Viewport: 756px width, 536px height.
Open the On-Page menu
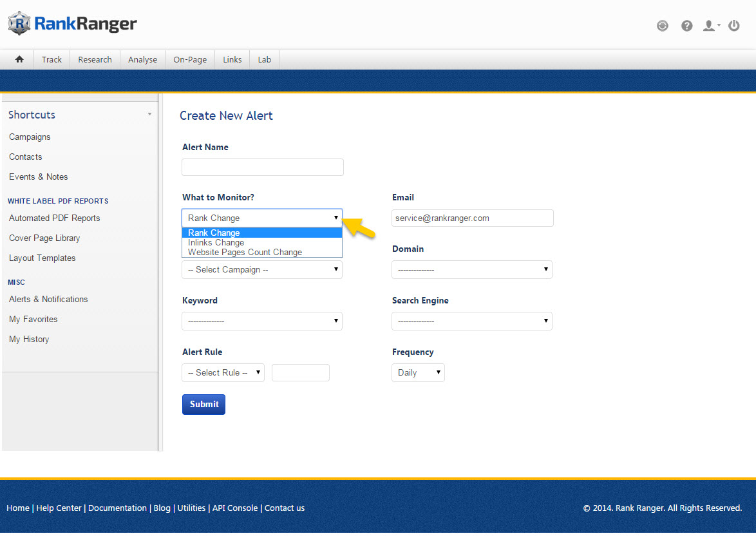click(x=190, y=59)
